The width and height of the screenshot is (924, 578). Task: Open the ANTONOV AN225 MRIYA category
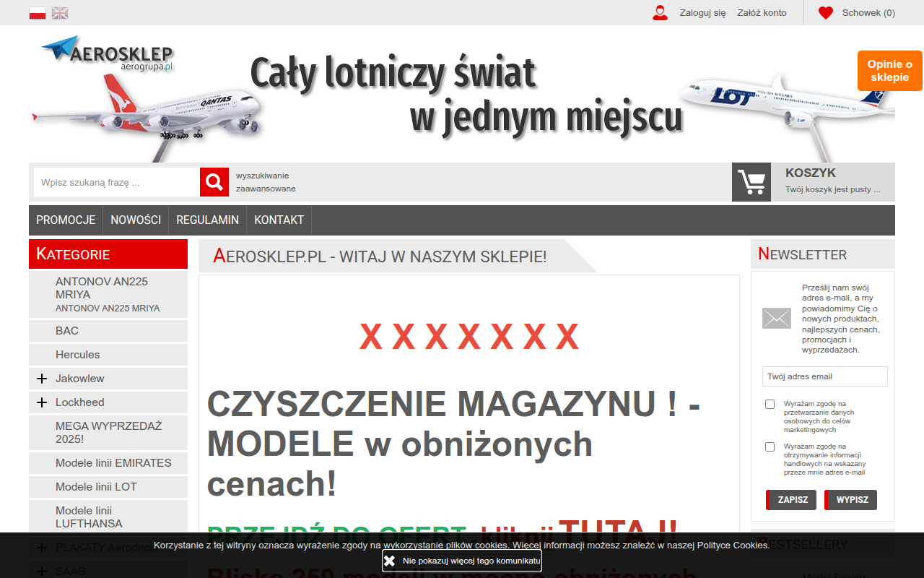click(102, 288)
